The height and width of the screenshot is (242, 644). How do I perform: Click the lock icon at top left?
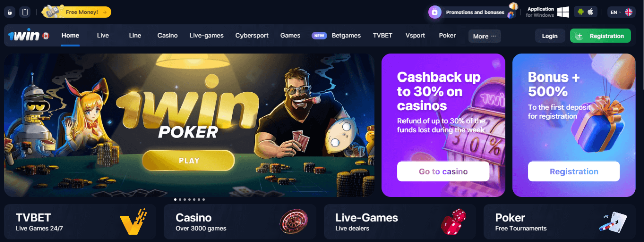[x=10, y=12]
